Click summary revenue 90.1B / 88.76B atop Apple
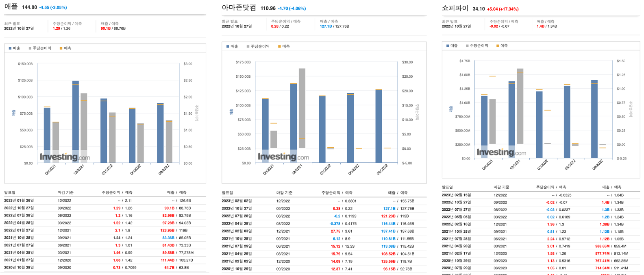 pyautogui.click(x=113, y=28)
